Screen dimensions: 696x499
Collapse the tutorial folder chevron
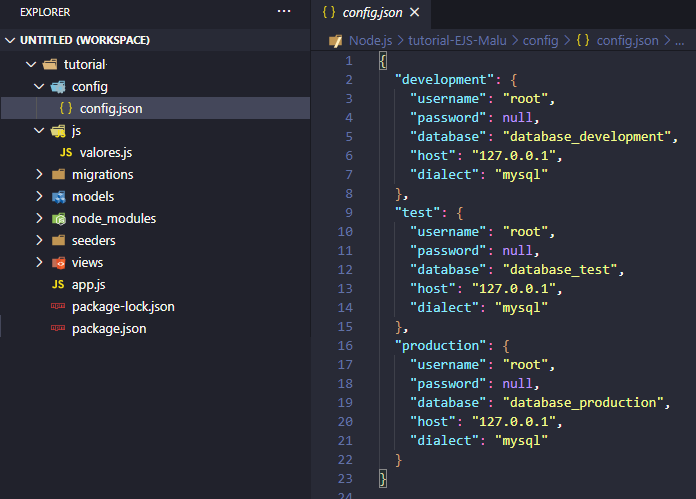[x=31, y=64]
